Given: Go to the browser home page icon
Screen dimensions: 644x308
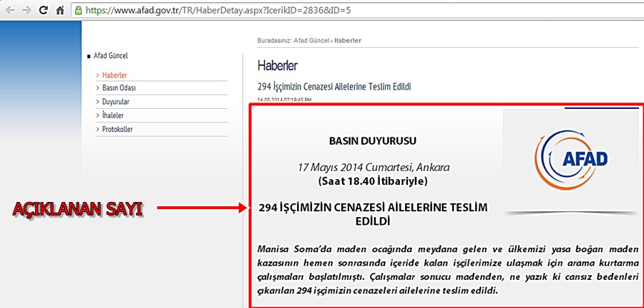Looking at the screenshot, I should pyautogui.click(x=62, y=11).
